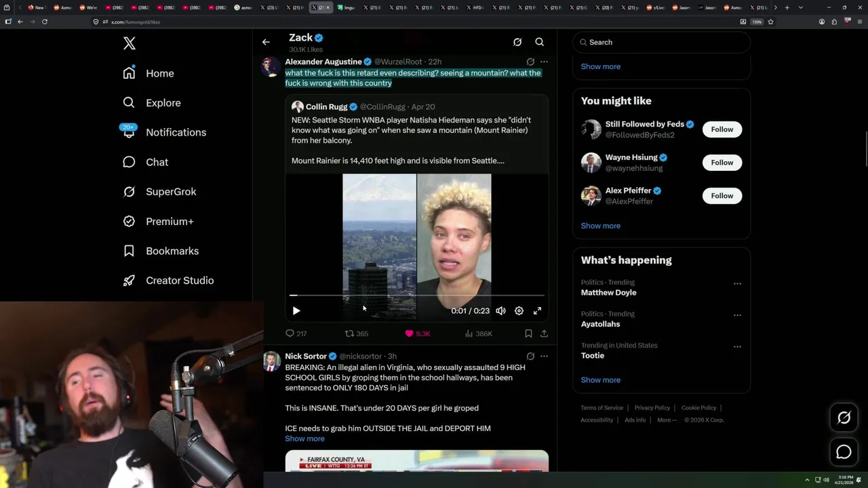Open more options for Ayatollahs trend
Image resolution: width=868 pixels, height=488 pixels.
click(x=737, y=315)
